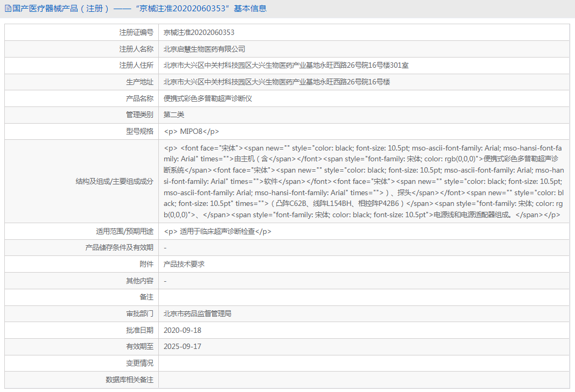Image resolution: width=575 pixels, height=392 pixels.
Task: Click the 备注 label
Action: (146, 297)
